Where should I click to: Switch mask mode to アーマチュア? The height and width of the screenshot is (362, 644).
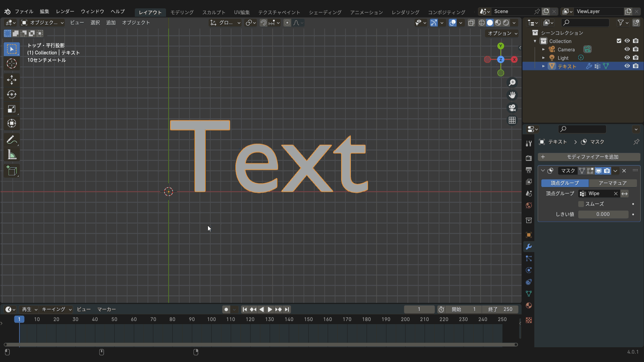point(612,183)
